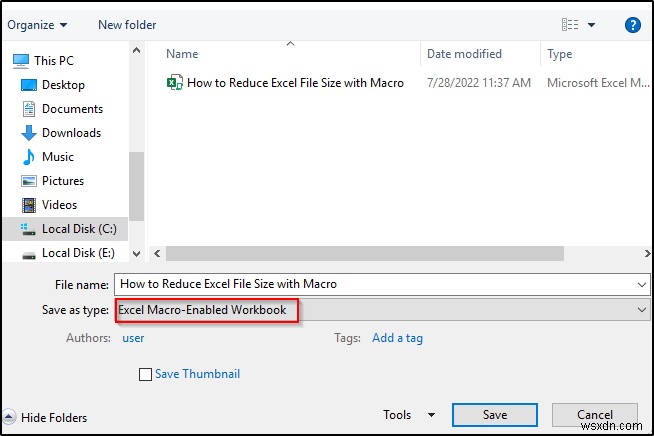
Task: Click horizontal scrollbar right arrow
Action: coord(647,253)
